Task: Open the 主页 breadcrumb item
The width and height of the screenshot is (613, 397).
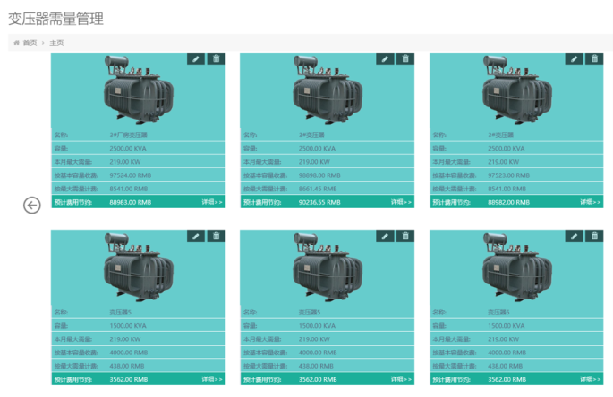Action: (57, 43)
